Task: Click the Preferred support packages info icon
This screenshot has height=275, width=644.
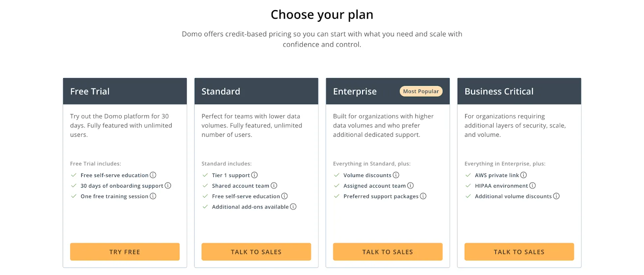Action: (424, 196)
